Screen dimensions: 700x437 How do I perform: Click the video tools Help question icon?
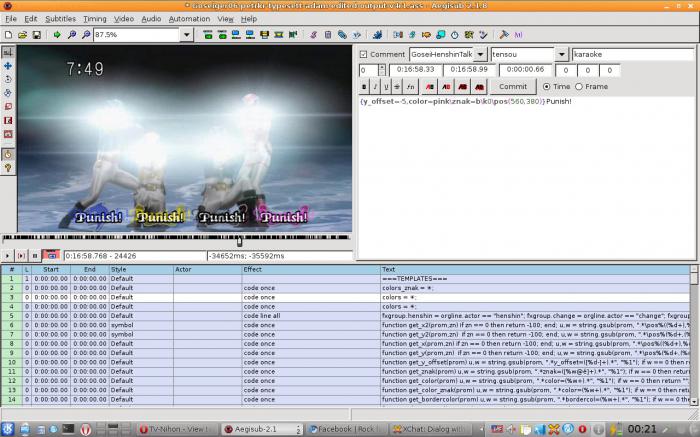click(x=8, y=168)
